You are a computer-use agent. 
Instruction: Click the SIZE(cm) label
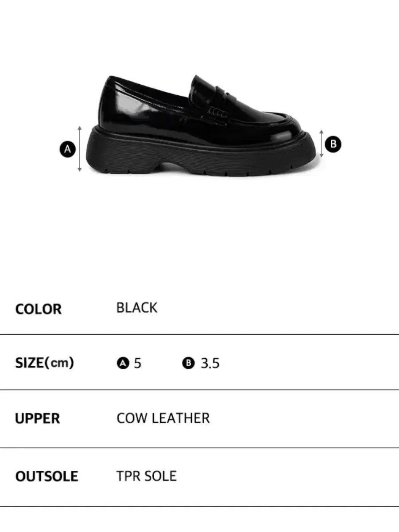tap(44, 363)
